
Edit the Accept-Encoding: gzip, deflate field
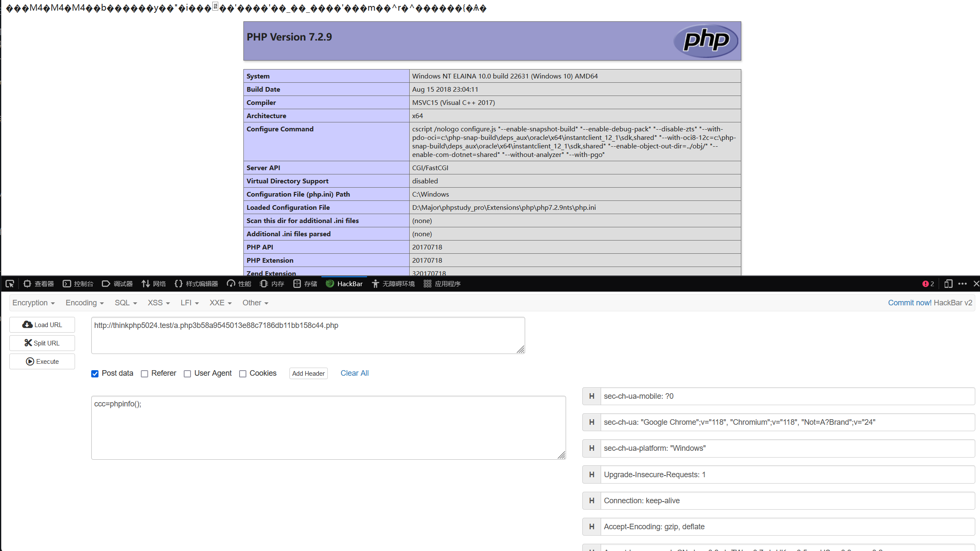coord(788,527)
